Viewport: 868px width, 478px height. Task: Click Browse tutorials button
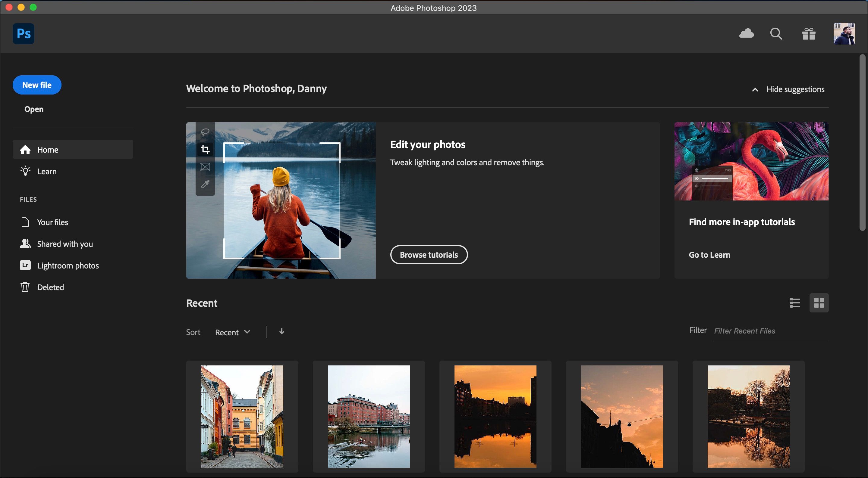(x=429, y=254)
